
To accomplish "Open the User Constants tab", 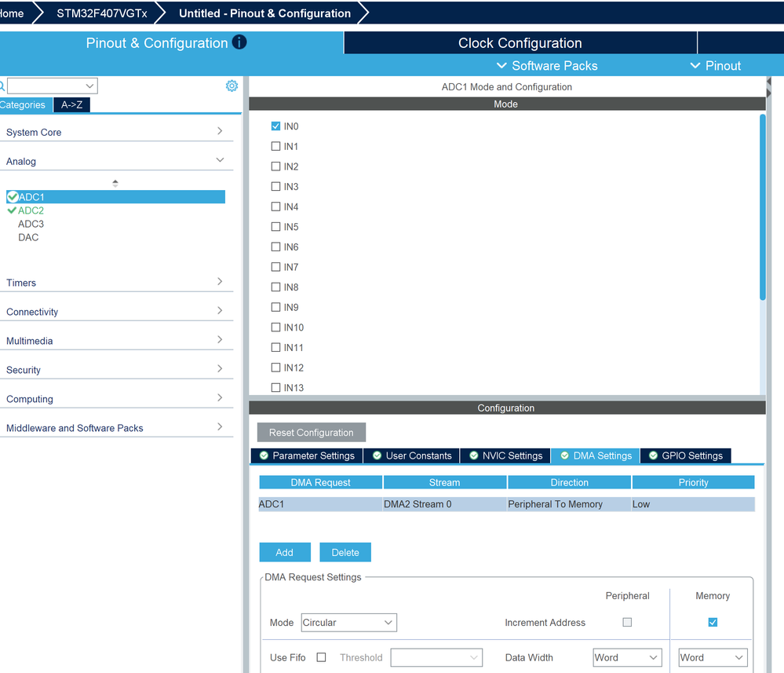I will [x=412, y=455].
